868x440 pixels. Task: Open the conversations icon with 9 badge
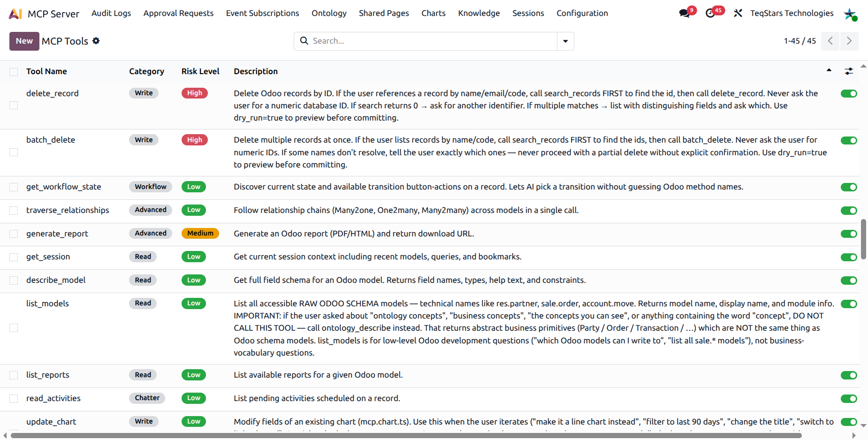point(685,13)
